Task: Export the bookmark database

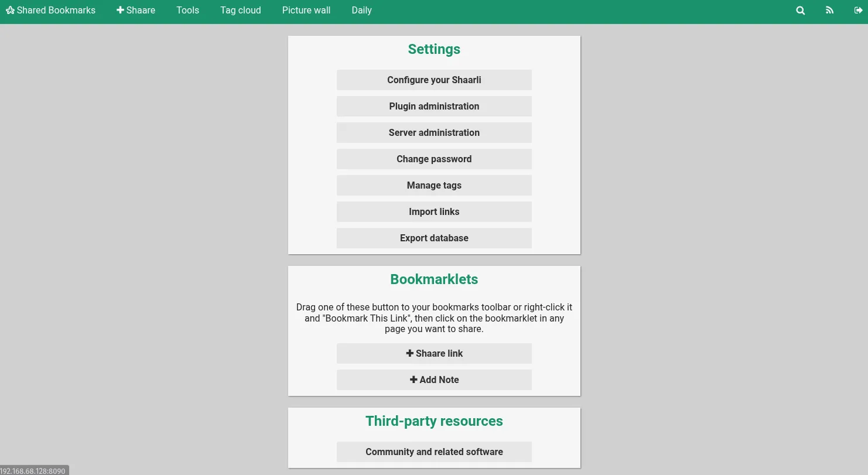Action: [x=434, y=238]
